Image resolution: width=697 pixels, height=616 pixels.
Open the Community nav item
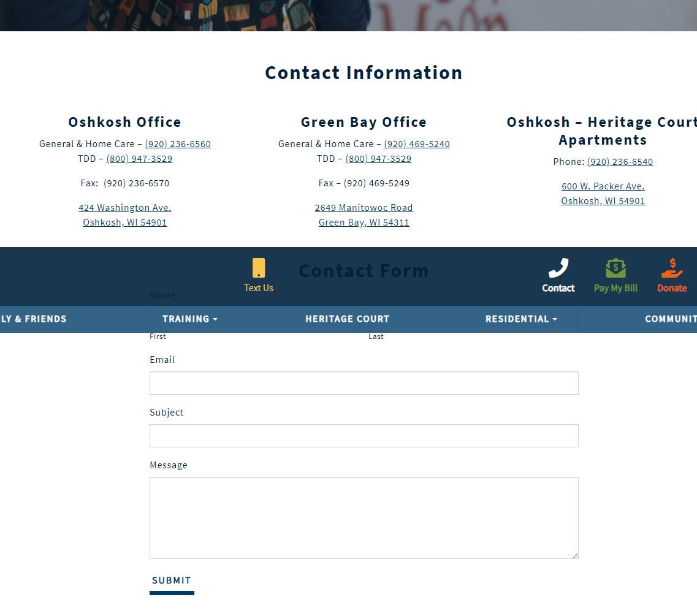point(671,319)
